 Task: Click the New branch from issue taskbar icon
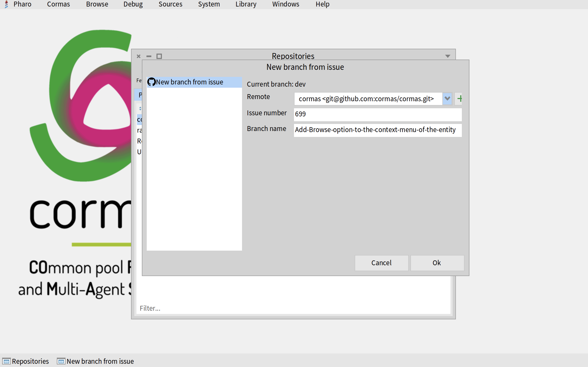pos(61,361)
